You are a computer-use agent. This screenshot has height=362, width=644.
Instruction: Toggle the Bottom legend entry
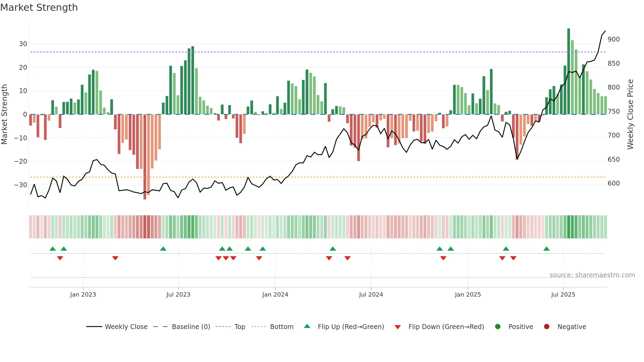pos(272,327)
